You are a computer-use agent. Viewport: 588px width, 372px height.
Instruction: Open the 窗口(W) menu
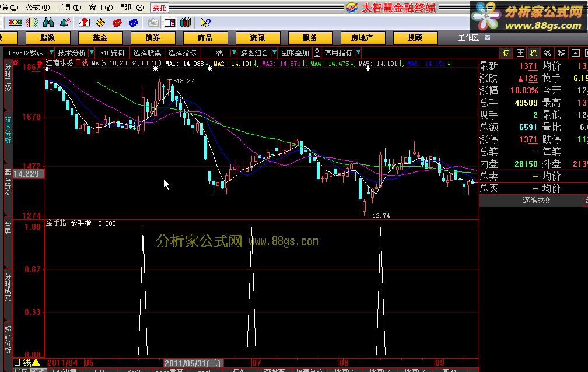tap(101, 8)
